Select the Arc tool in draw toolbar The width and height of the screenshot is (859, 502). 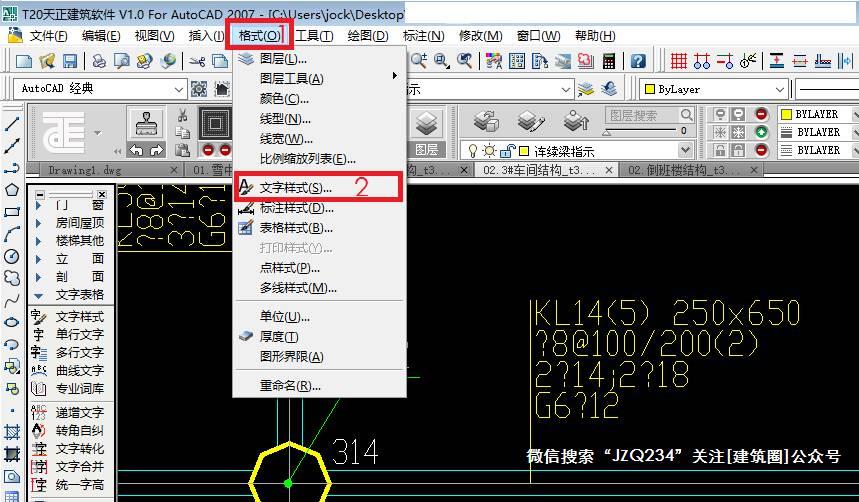click(x=12, y=234)
